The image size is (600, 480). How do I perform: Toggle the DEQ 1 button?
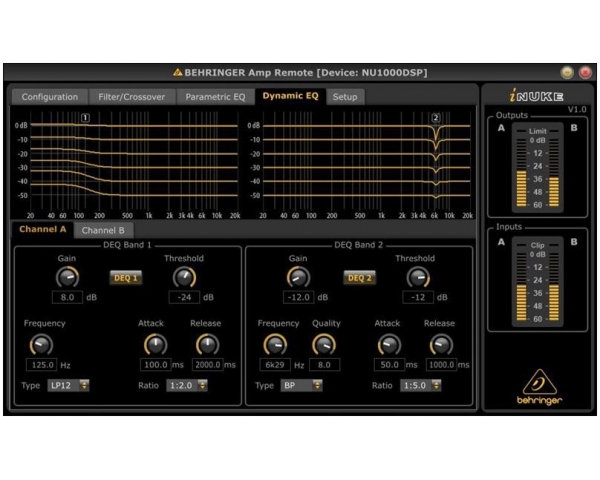click(126, 278)
